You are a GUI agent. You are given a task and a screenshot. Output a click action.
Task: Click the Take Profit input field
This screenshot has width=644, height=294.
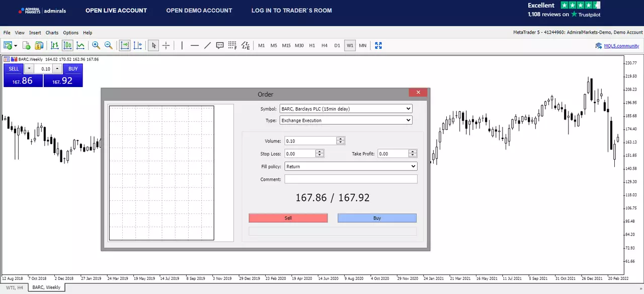pyautogui.click(x=393, y=154)
